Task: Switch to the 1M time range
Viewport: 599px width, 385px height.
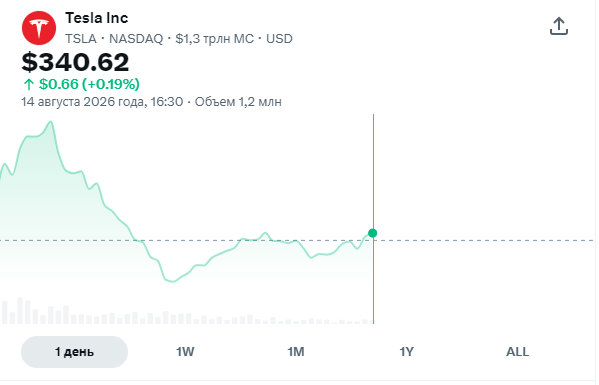Action: 297,353
